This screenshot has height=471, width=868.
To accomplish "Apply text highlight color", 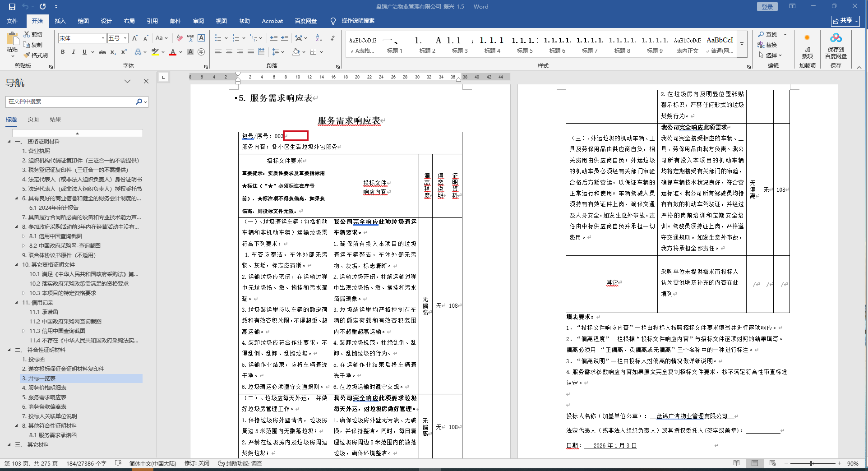I will point(155,52).
